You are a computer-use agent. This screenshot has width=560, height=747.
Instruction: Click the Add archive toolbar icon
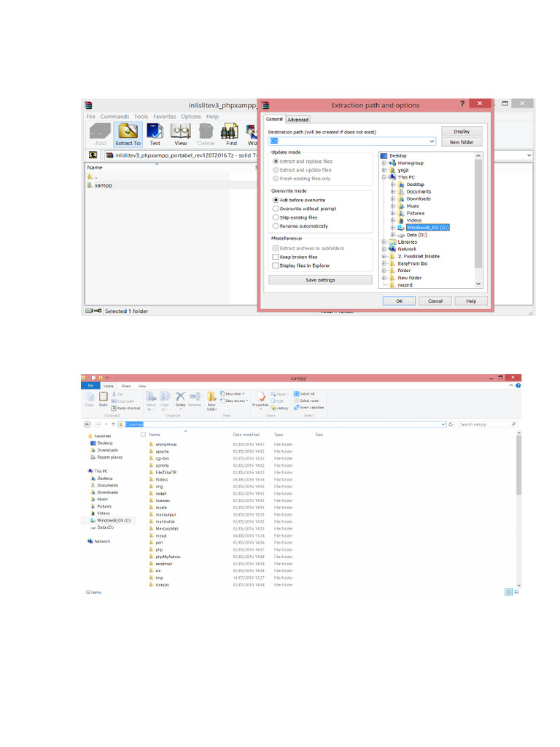[101, 134]
